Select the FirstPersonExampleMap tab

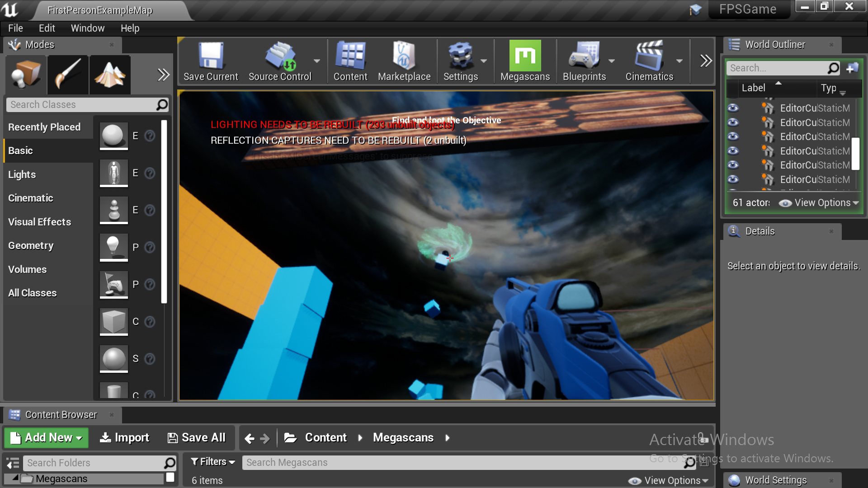(100, 10)
